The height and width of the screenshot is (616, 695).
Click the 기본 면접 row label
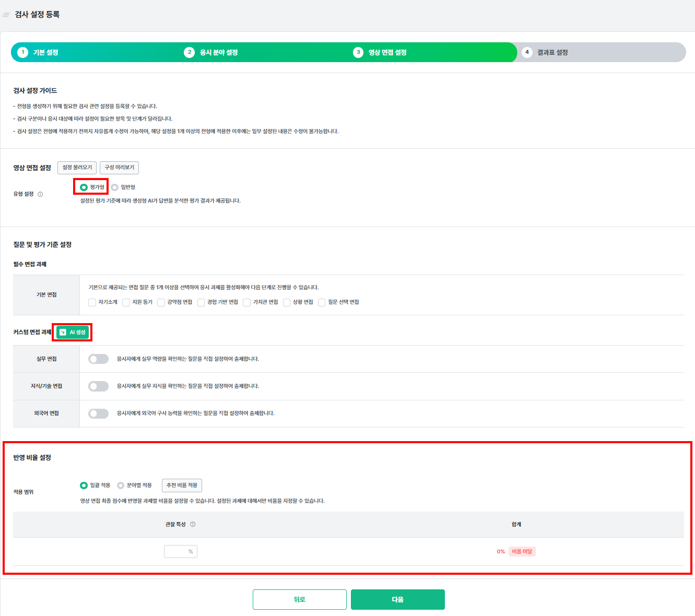click(46, 295)
